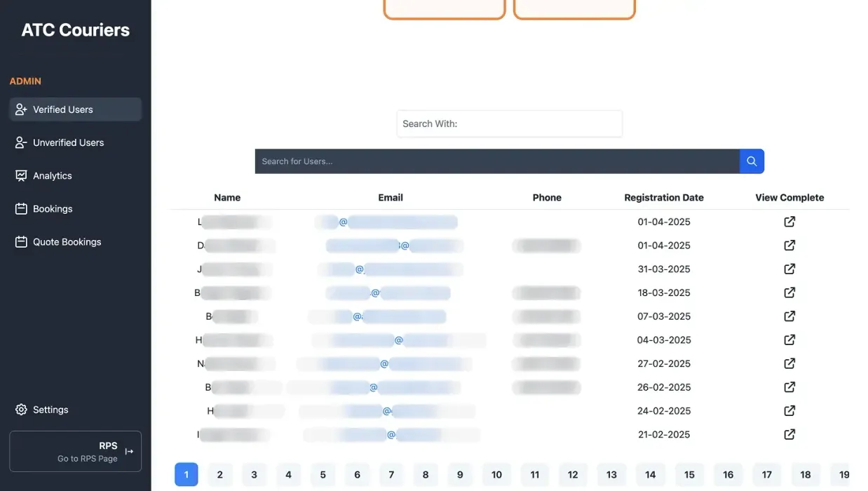Open Quote Bookings page

[x=75, y=241]
